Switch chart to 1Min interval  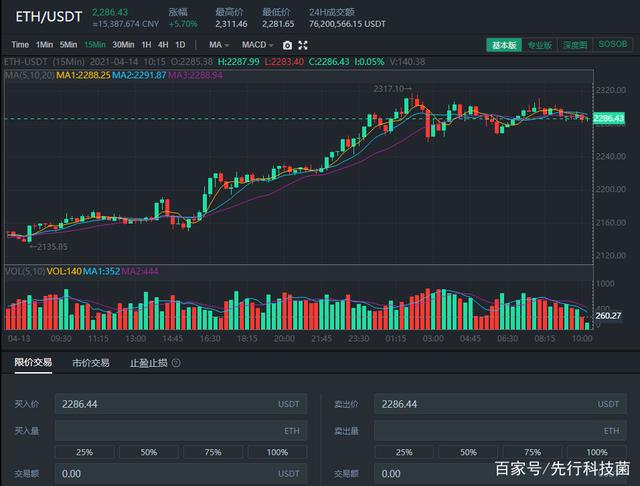(x=44, y=45)
